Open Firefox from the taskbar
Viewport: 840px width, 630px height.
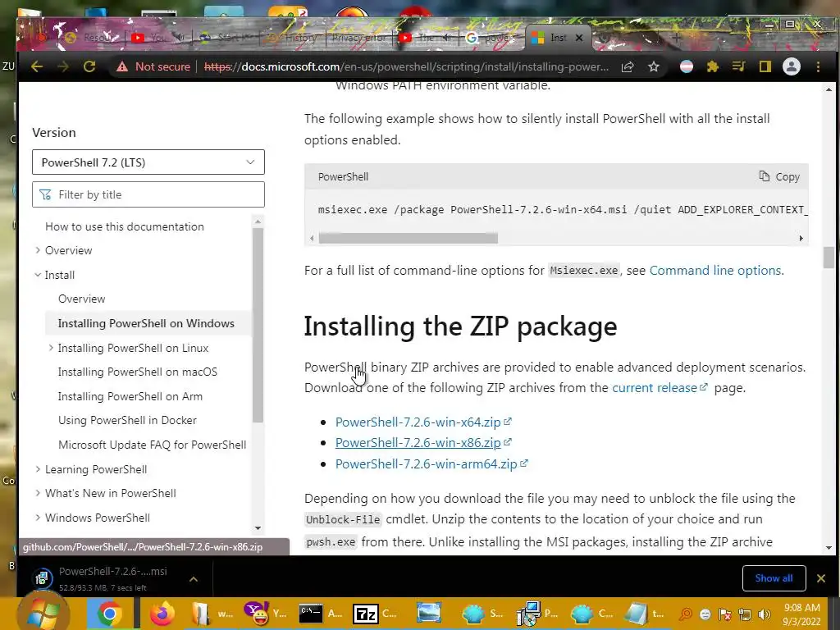162,614
